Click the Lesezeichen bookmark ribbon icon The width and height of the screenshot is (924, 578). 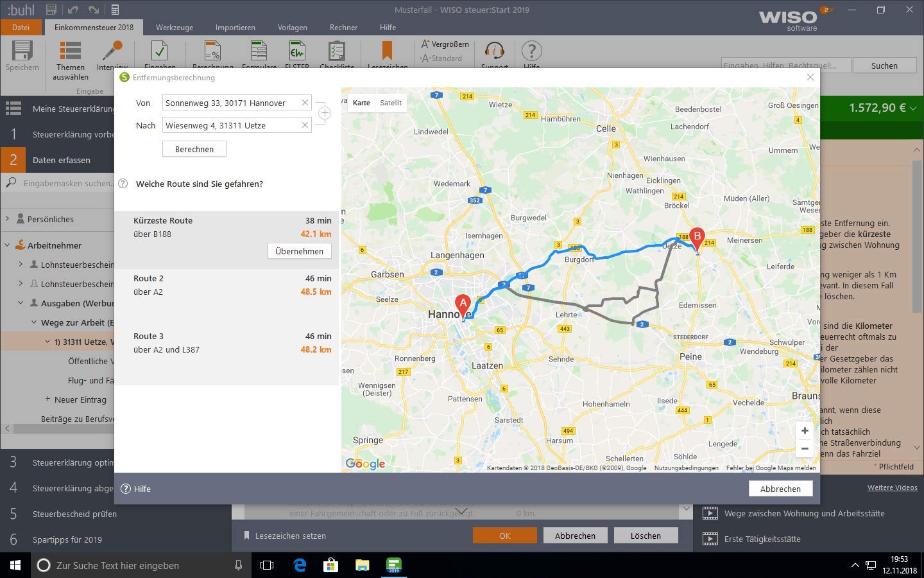[387, 50]
